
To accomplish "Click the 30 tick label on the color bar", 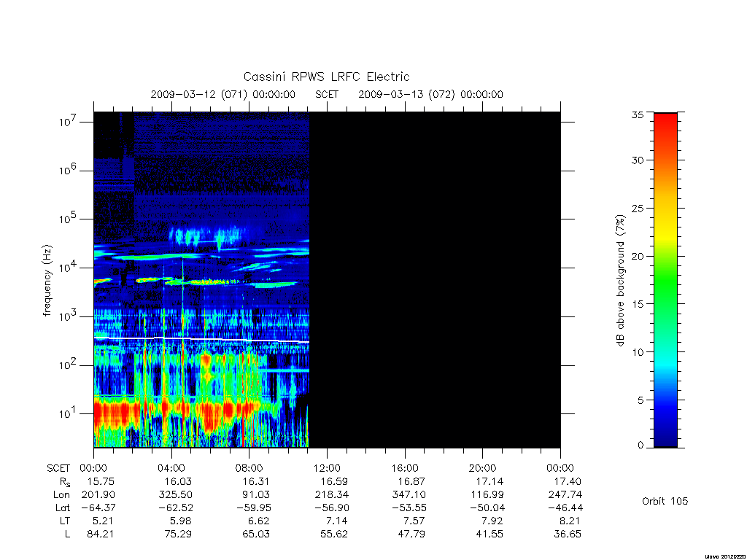I will point(638,160).
